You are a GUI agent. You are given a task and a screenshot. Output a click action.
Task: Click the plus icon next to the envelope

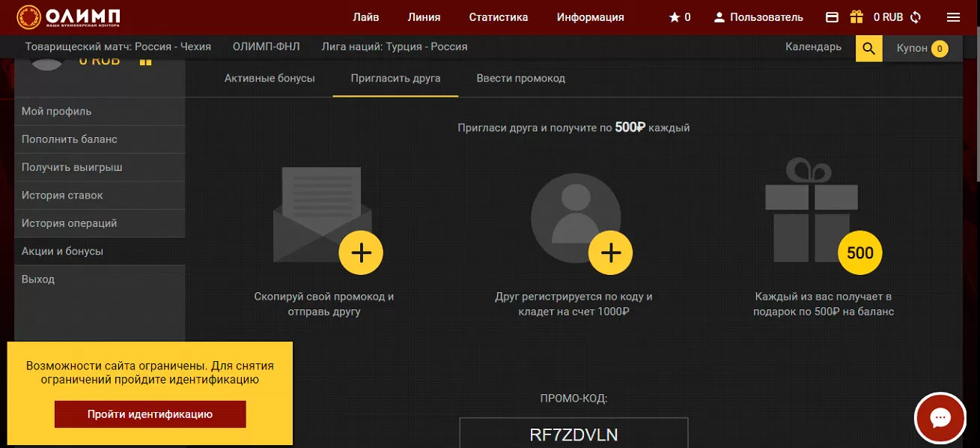pyautogui.click(x=361, y=252)
